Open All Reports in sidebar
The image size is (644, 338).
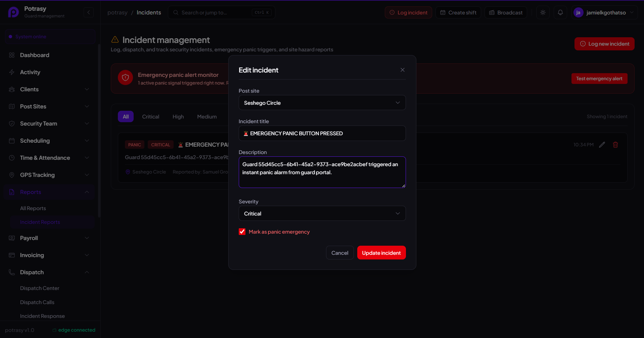click(33, 208)
